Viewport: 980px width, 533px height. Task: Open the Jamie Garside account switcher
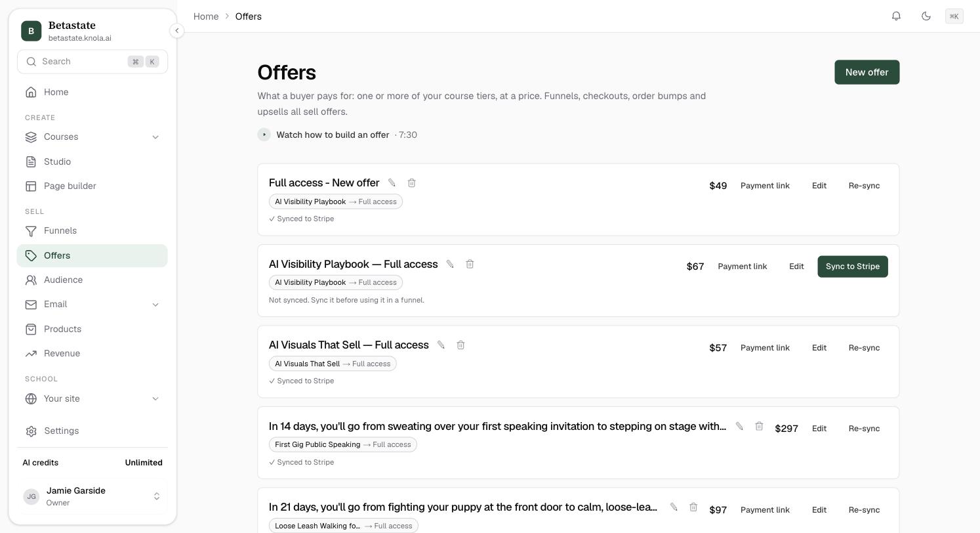click(92, 496)
